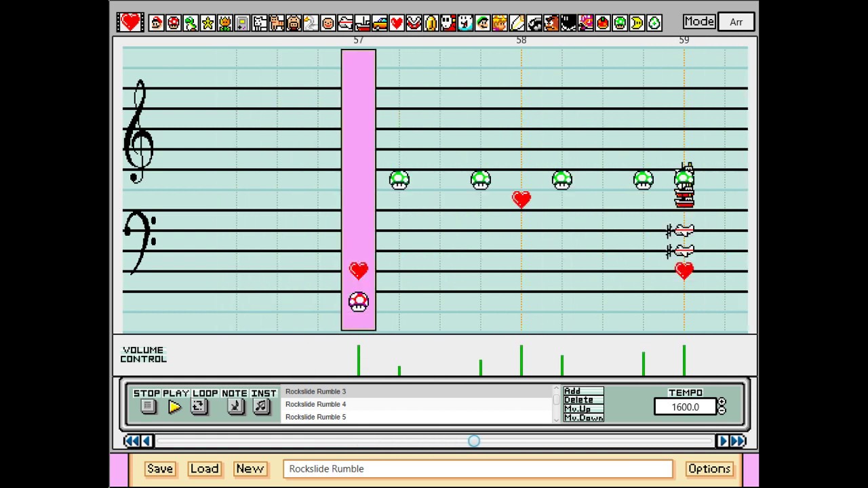Select the Bowser instrument icon
This screenshot has width=868, height=488.
tap(586, 23)
